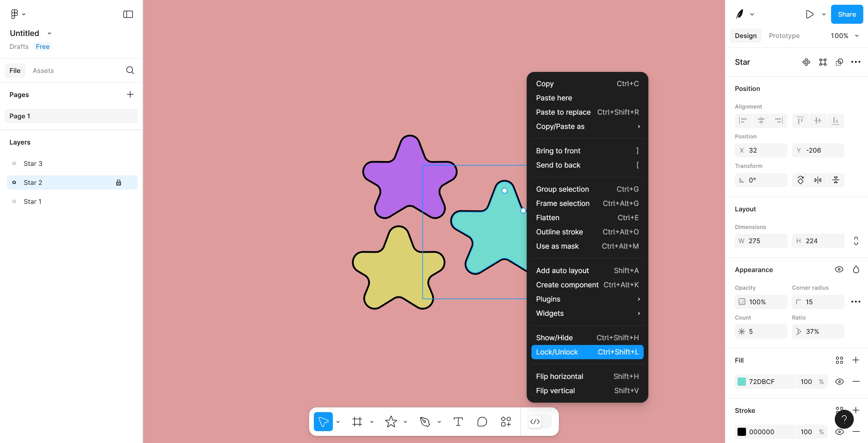This screenshot has height=443, width=868.
Task: Open blend mode droplet icon
Action: coord(856,270)
